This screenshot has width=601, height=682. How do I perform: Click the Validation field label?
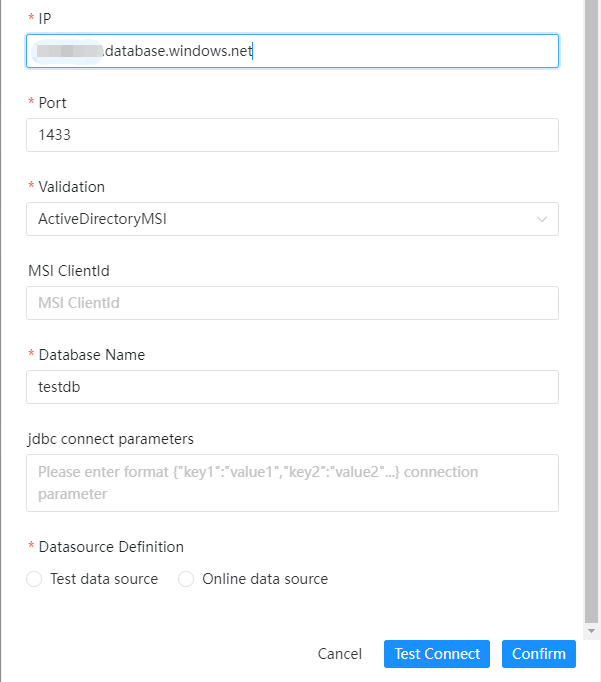[71, 186]
